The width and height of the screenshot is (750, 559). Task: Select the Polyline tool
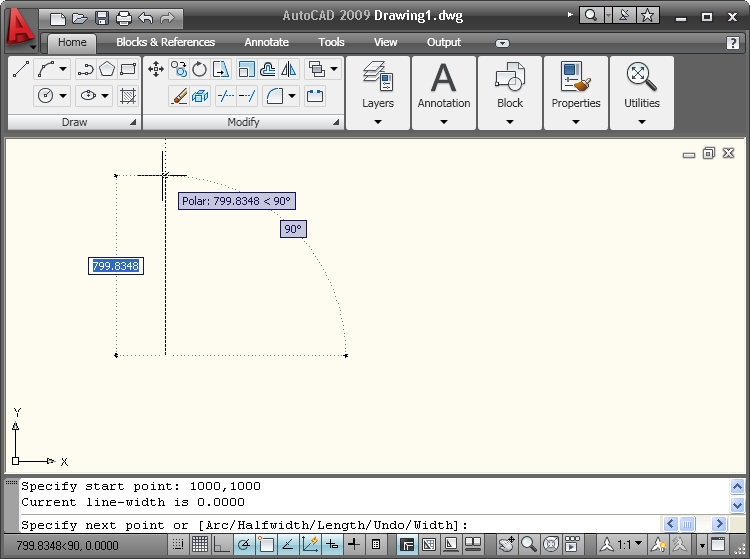85,69
